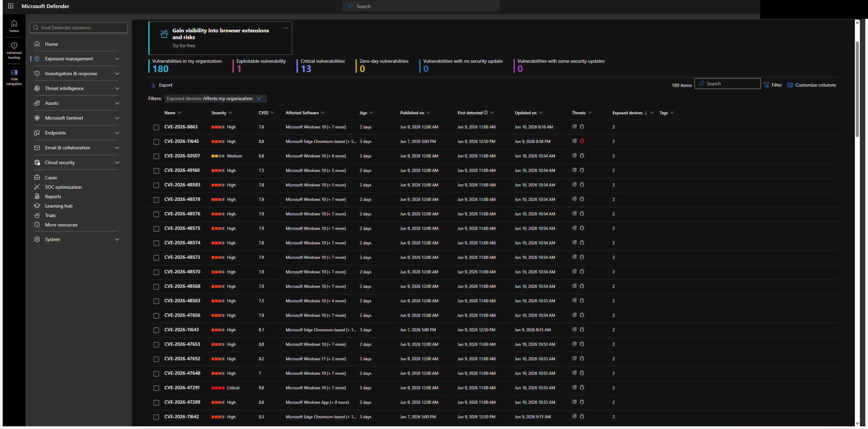This screenshot has height=429, width=868.
Task: Click Try for free link
Action: [184, 45]
